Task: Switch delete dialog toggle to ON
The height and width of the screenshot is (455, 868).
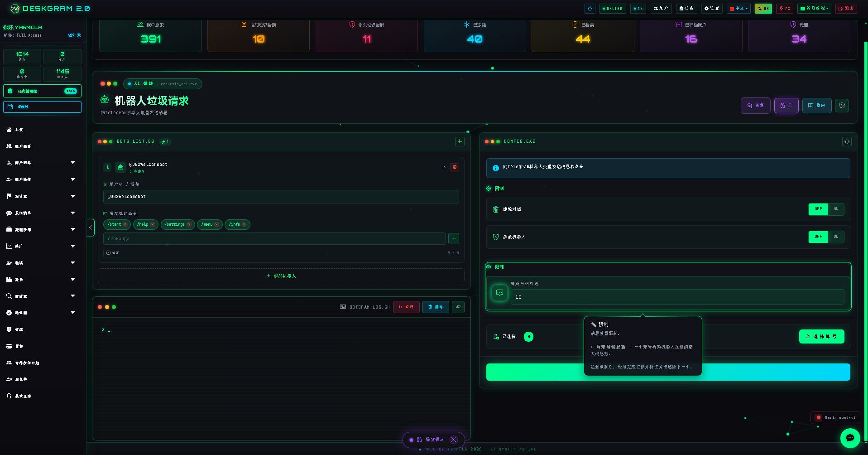Action: click(x=836, y=209)
